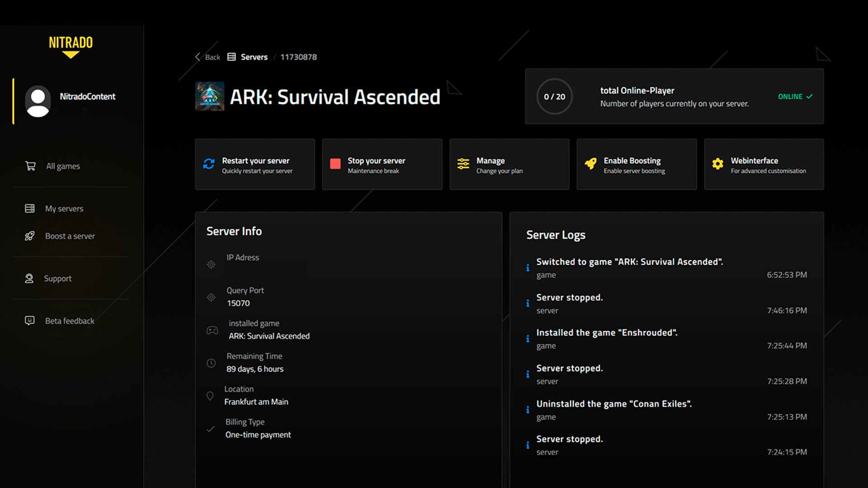Click the 0 / 20 player count ring
The height and width of the screenshot is (488, 868).
[x=554, y=97]
